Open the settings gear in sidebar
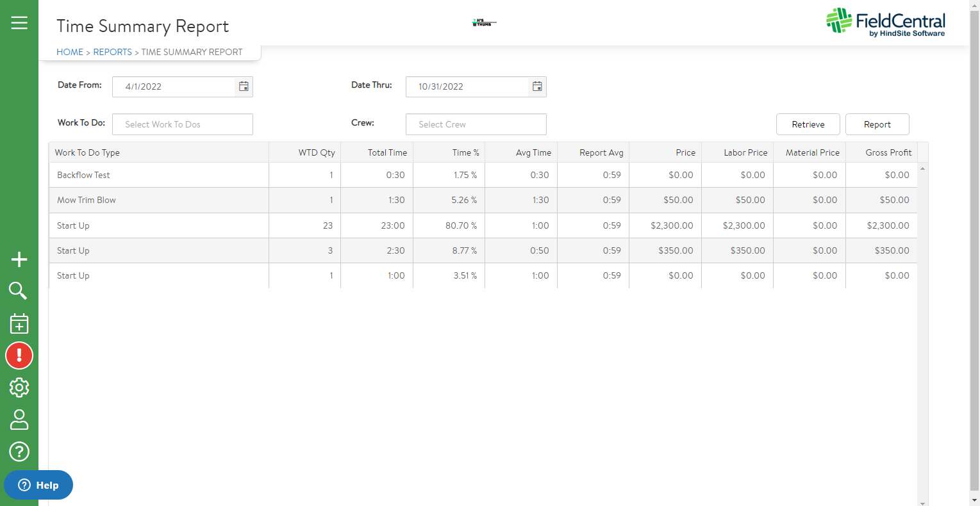 tap(19, 388)
